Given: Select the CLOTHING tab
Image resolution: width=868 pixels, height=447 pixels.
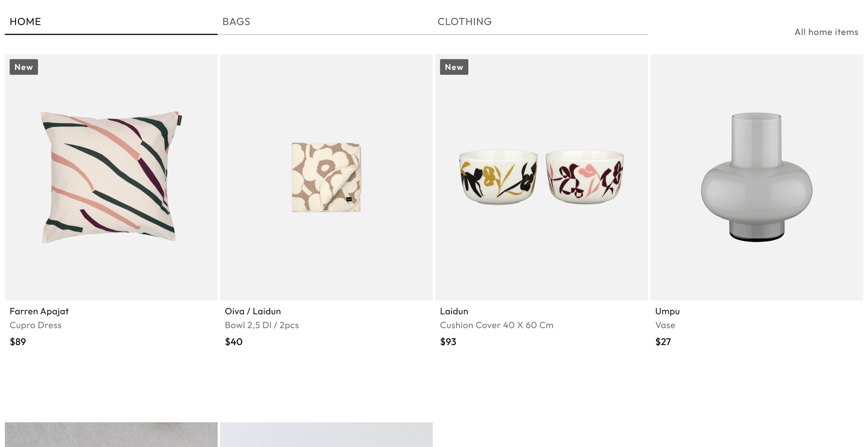Looking at the screenshot, I should (x=464, y=22).
